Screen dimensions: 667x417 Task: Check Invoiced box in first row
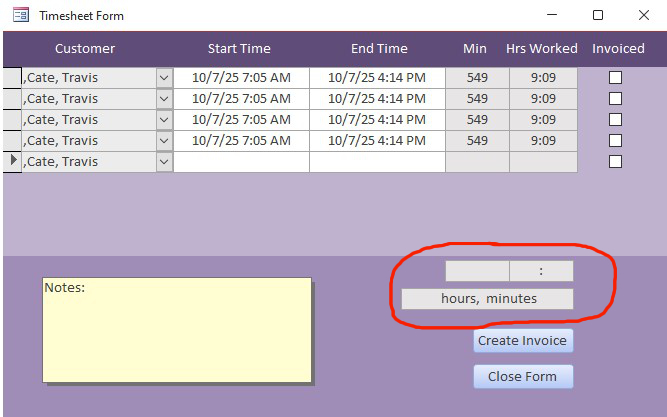point(615,78)
